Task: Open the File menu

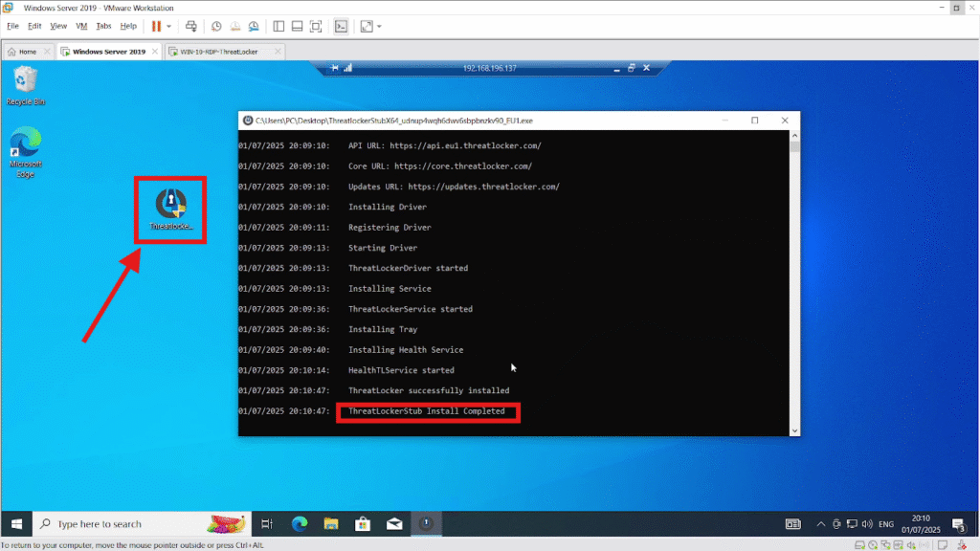Action: (x=12, y=26)
